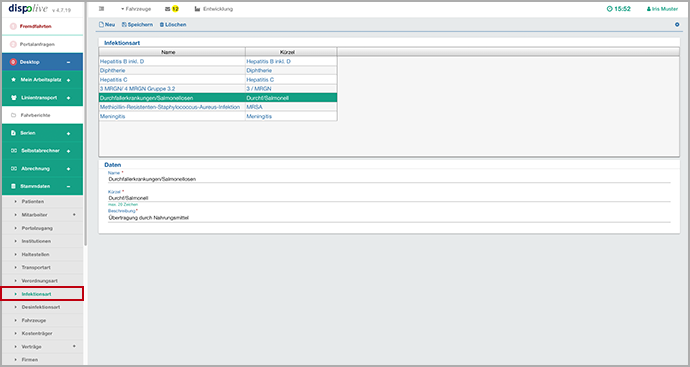Click the star icon beside Mein Arbeitsplatz

(13, 80)
